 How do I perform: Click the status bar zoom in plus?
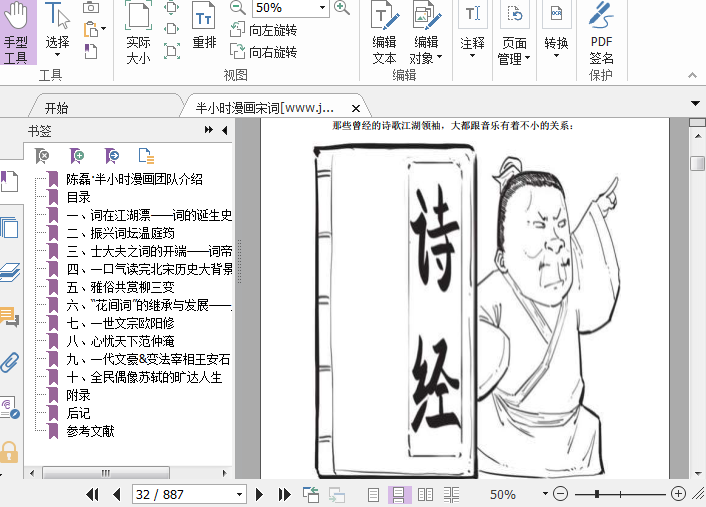coord(678,494)
